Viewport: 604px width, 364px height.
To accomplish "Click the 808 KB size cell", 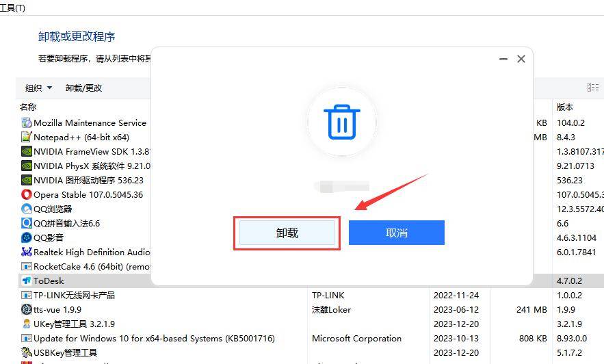I will coord(533,339).
